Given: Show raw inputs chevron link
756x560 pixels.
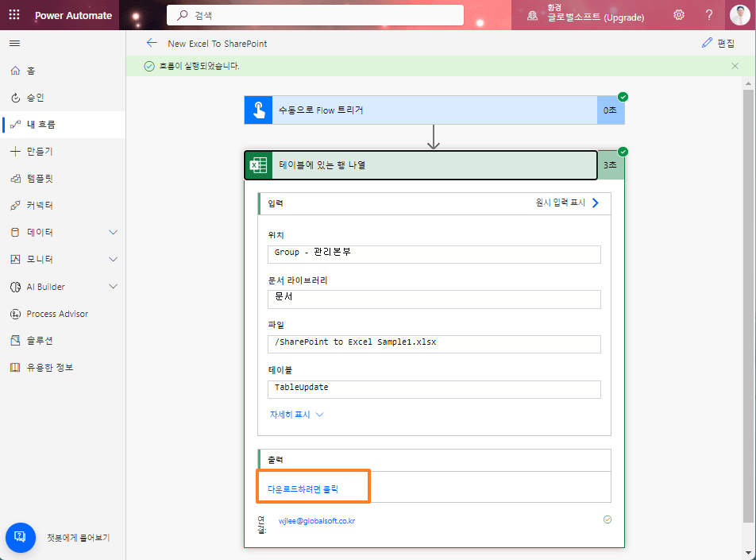Looking at the screenshot, I should click(x=568, y=203).
